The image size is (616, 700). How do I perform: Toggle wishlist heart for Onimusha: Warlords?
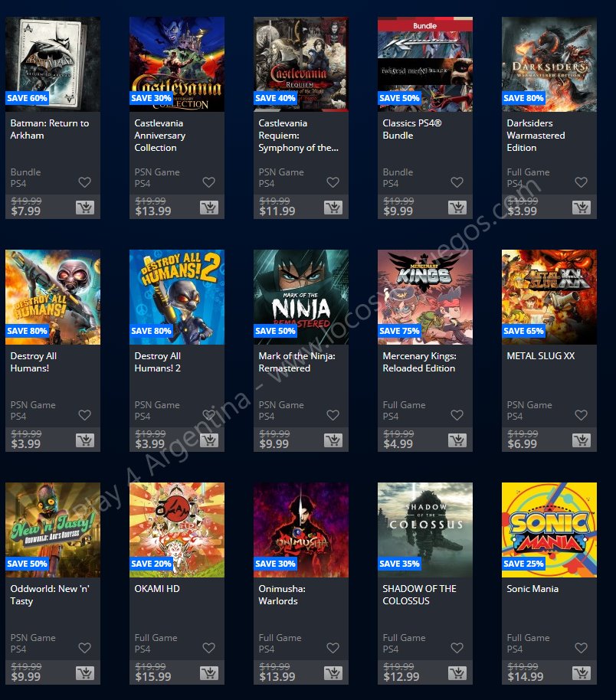click(x=333, y=648)
